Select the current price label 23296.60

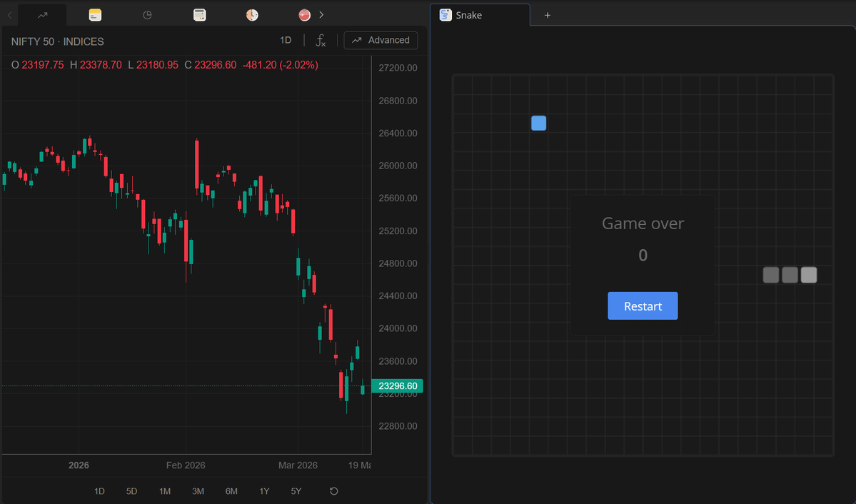(x=398, y=386)
